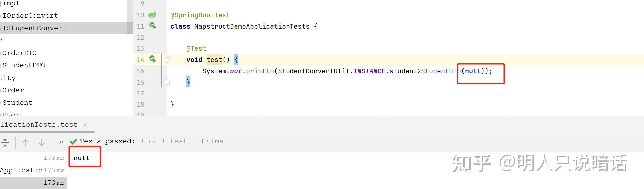644x189 pixels.
Task: Close the ApplicationTests.test run tab
Action: [x=85, y=125]
